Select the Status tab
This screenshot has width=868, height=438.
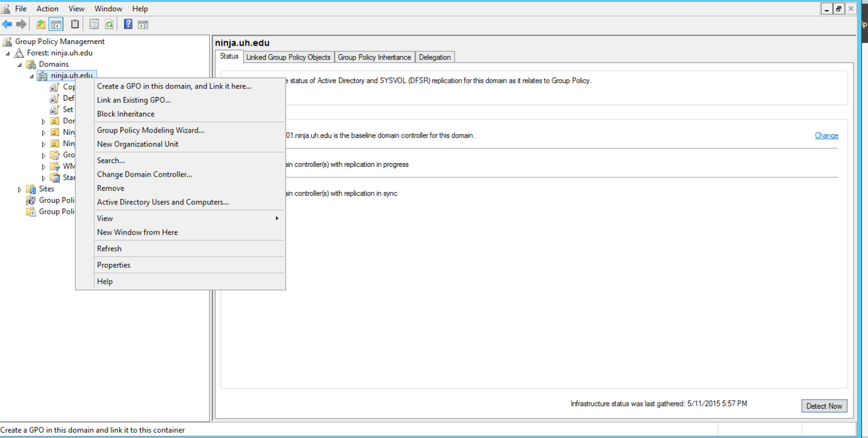coord(229,56)
